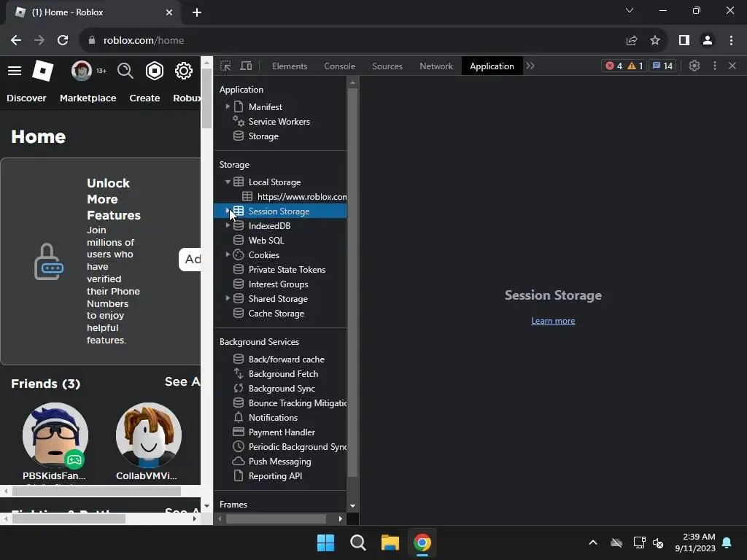This screenshot has height=560, width=747.
Task: Open the Roblox hamburger menu
Action: tap(15, 71)
